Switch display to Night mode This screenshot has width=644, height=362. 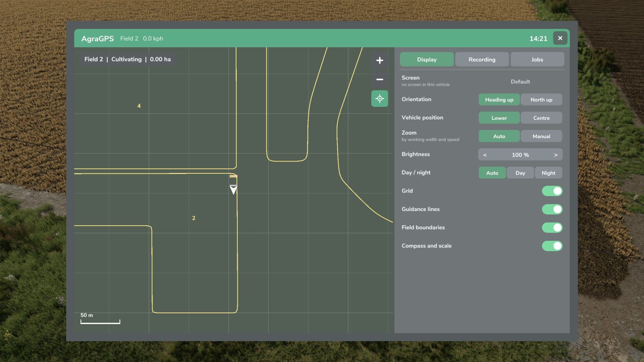click(548, 173)
